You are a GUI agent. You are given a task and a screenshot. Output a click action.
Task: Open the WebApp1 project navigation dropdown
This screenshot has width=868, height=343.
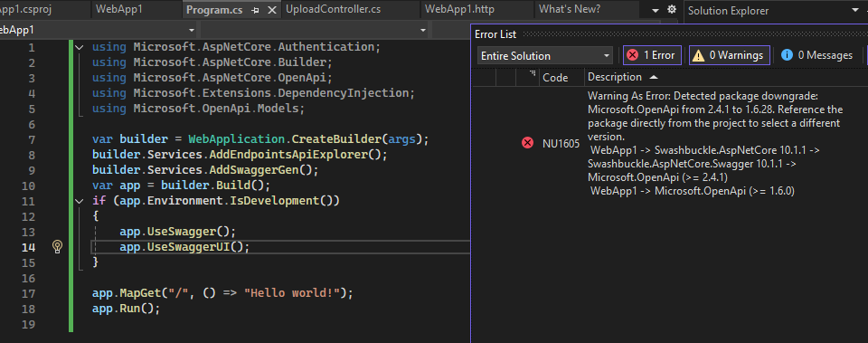click(192, 30)
